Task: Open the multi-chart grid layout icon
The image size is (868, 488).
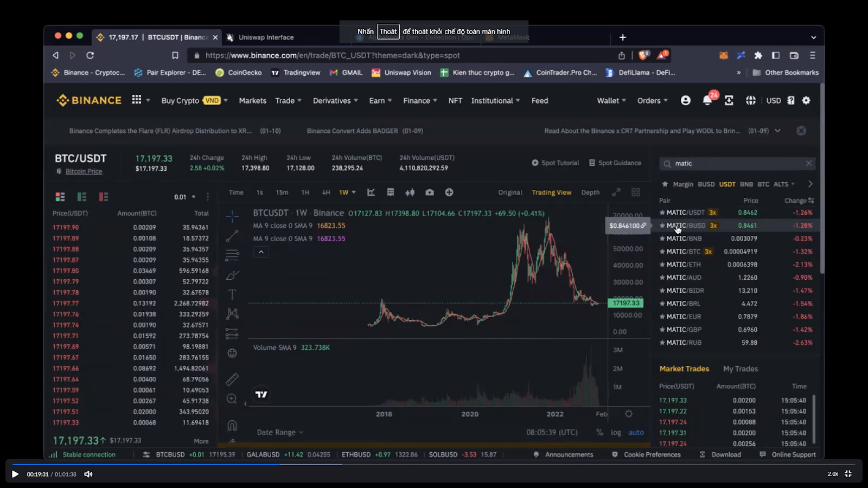Action: [636, 192]
